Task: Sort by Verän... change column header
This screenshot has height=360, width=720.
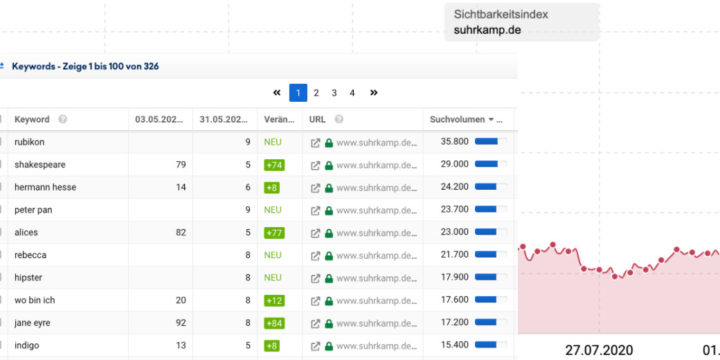Action: pyautogui.click(x=279, y=119)
